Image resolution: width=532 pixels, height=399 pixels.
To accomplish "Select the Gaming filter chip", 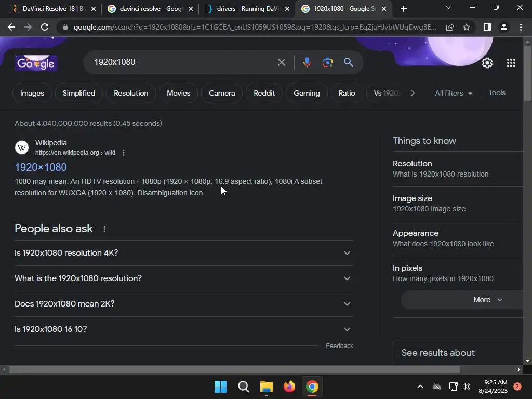I will [x=307, y=94].
